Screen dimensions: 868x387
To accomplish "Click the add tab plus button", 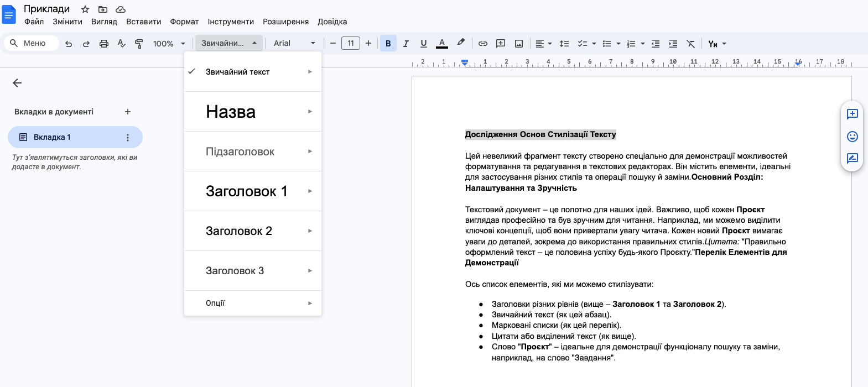I will coord(128,112).
